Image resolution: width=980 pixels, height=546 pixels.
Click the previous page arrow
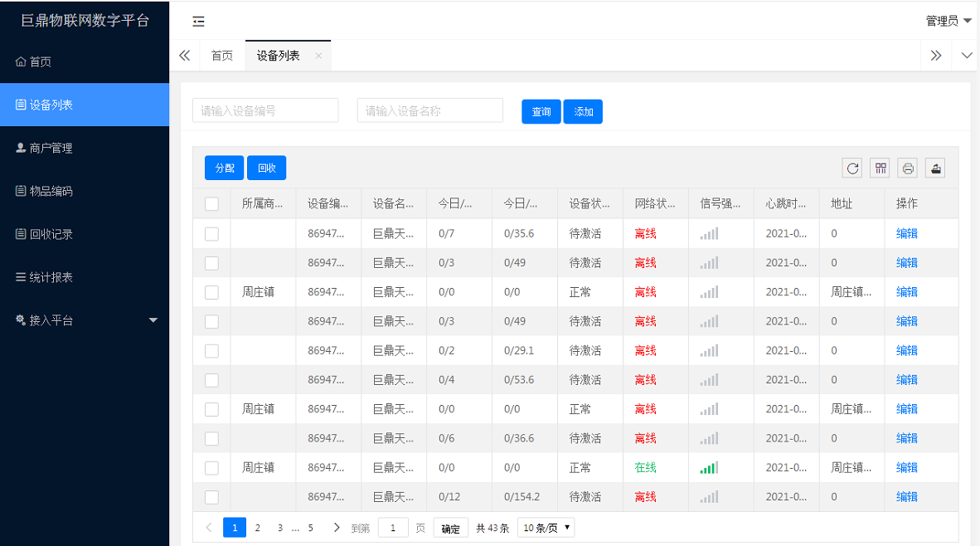click(209, 527)
